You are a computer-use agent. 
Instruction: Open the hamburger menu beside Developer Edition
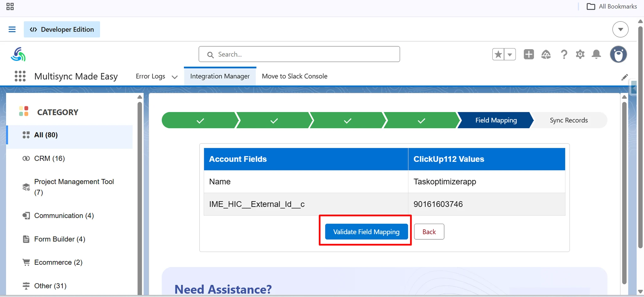click(x=12, y=29)
